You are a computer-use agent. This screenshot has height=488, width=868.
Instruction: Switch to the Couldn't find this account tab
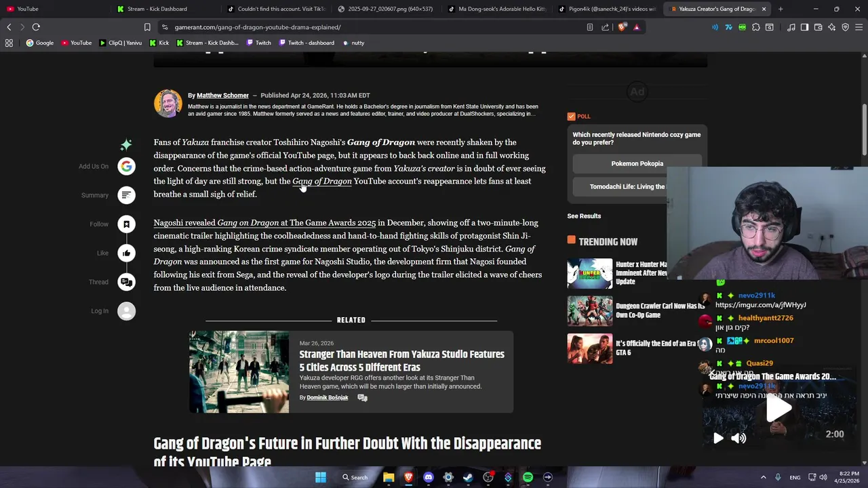[x=277, y=9]
